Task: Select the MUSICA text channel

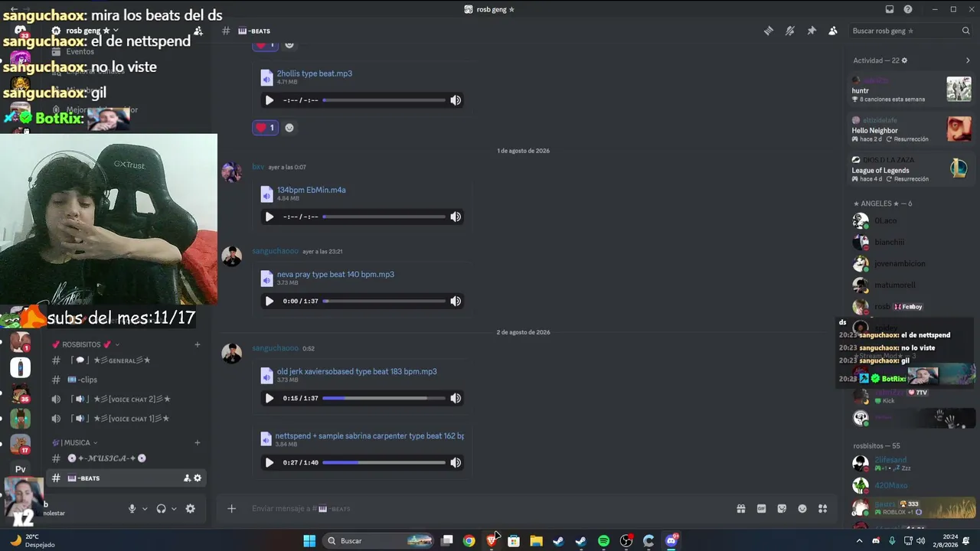Action: [x=127, y=458]
